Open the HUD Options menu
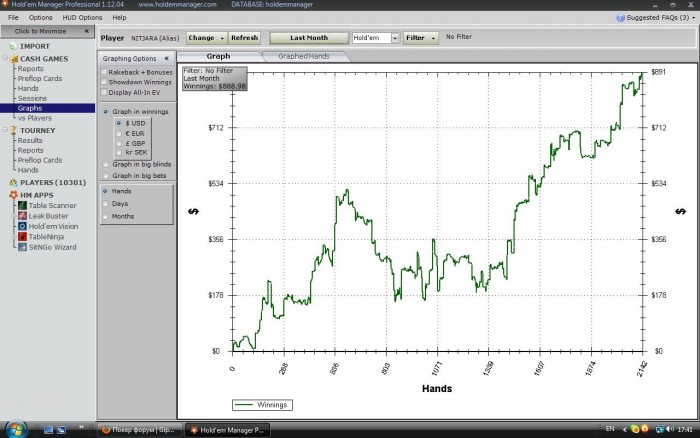700x438 pixels. (82, 17)
